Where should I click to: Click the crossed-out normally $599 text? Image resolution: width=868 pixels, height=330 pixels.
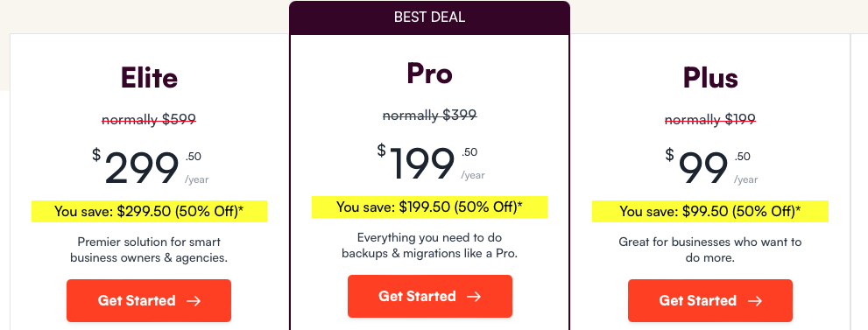pyautogui.click(x=149, y=119)
